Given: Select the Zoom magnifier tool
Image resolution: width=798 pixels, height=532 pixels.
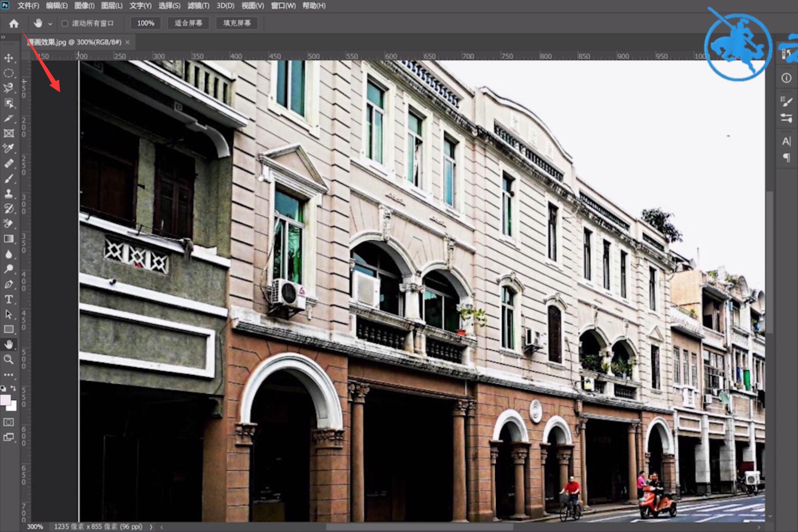Looking at the screenshot, I should coord(9,359).
